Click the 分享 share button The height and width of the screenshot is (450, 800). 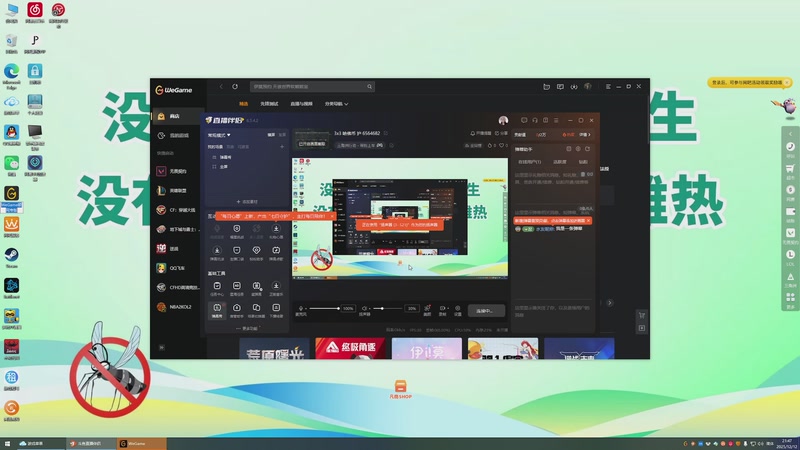coord(502,133)
